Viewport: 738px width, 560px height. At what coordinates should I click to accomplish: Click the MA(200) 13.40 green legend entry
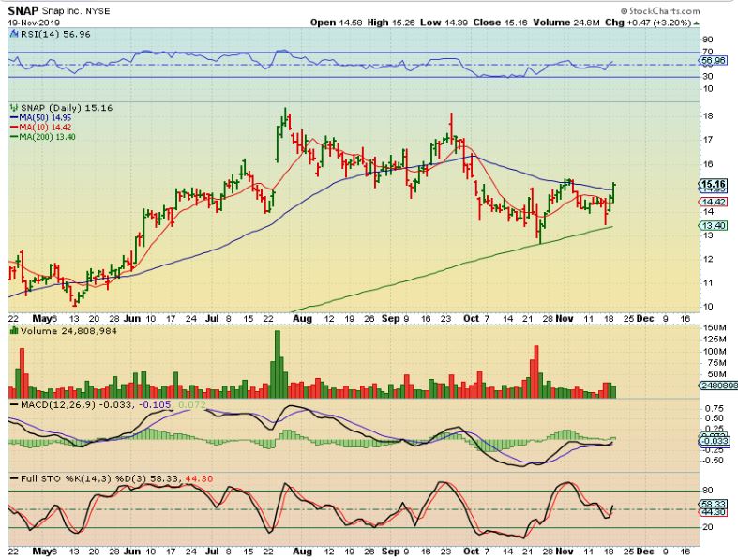(42, 137)
